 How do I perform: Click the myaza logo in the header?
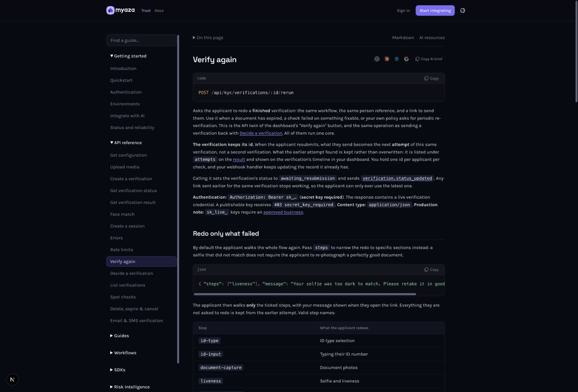[x=120, y=11]
